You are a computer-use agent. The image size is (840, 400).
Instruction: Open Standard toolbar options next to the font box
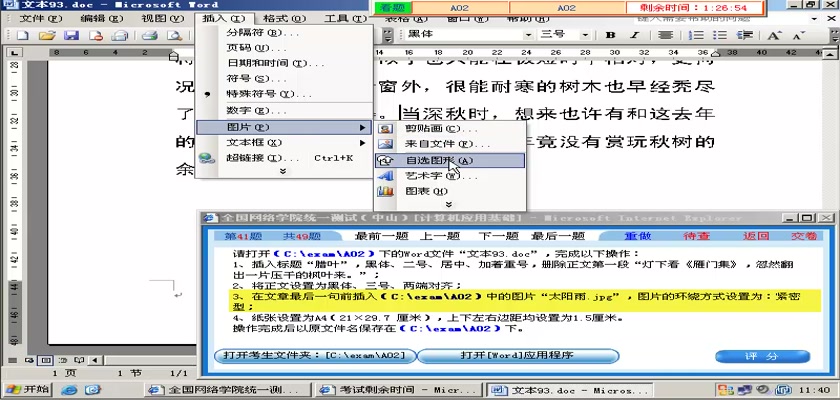click(388, 35)
